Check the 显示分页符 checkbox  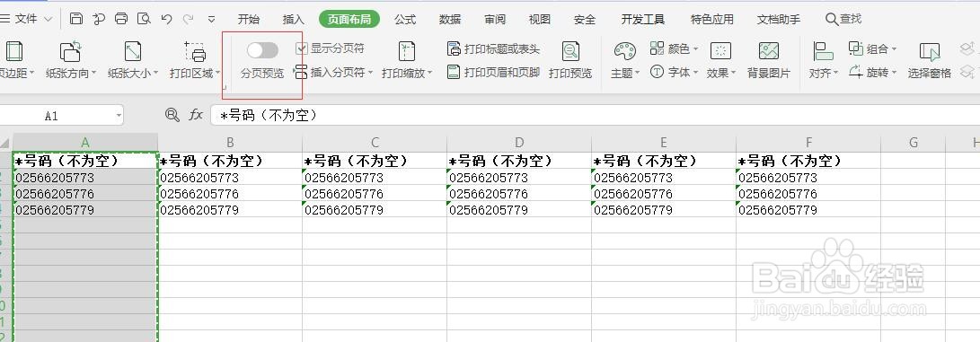point(301,48)
